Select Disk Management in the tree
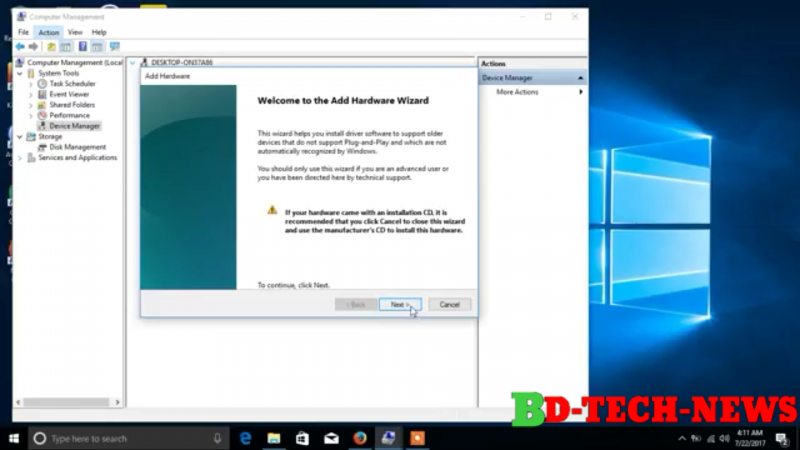800x450 pixels. click(x=78, y=147)
